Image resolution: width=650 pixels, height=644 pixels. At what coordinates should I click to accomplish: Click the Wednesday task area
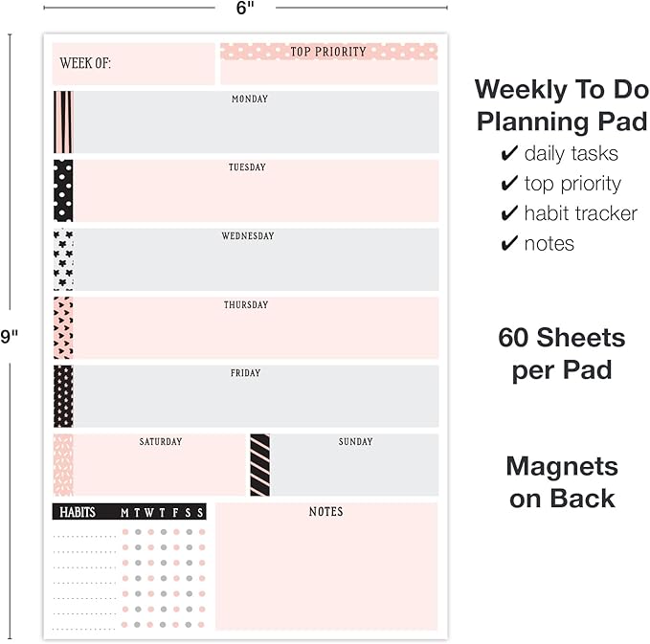(257, 265)
